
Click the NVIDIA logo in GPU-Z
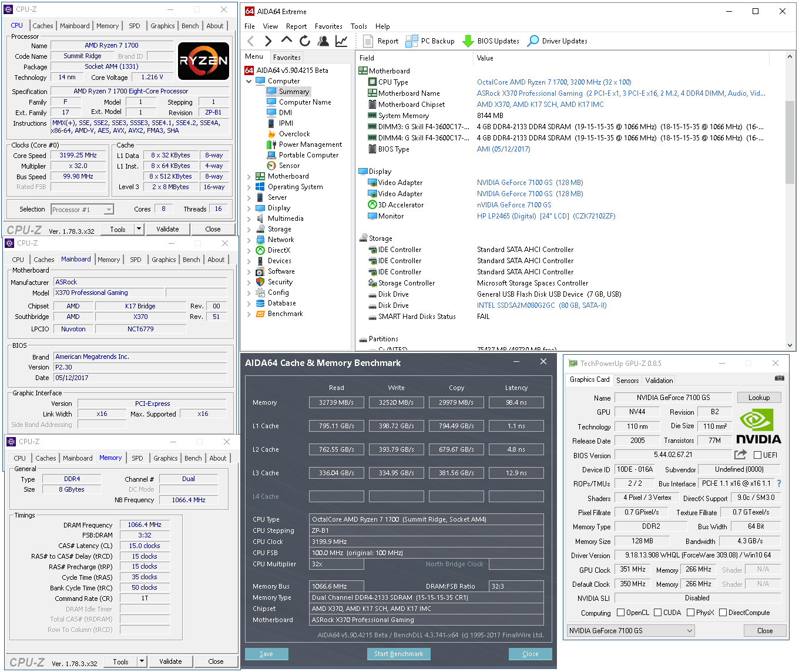(758, 426)
